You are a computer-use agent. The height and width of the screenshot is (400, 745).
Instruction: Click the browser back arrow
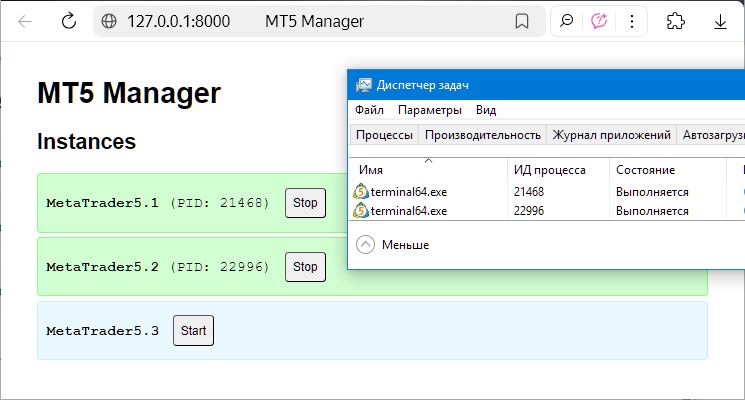point(25,21)
